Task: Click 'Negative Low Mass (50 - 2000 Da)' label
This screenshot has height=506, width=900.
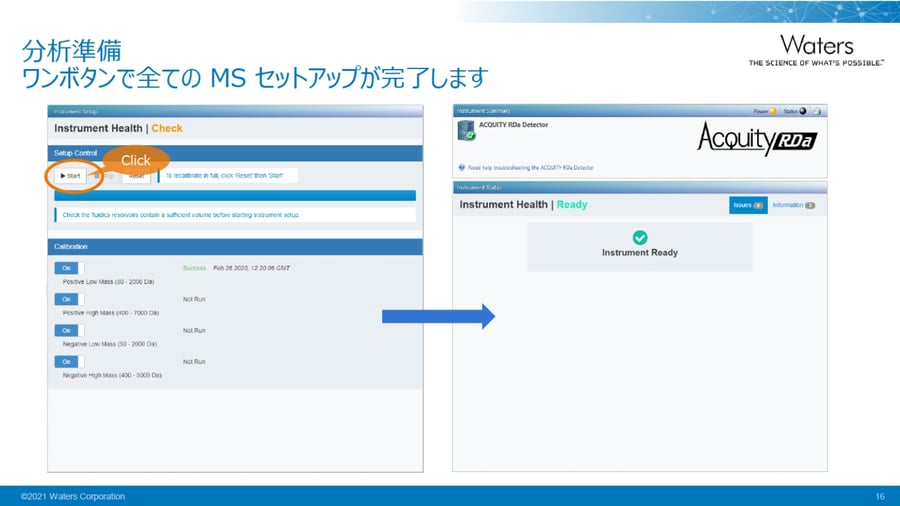Action: [x=110, y=344]
